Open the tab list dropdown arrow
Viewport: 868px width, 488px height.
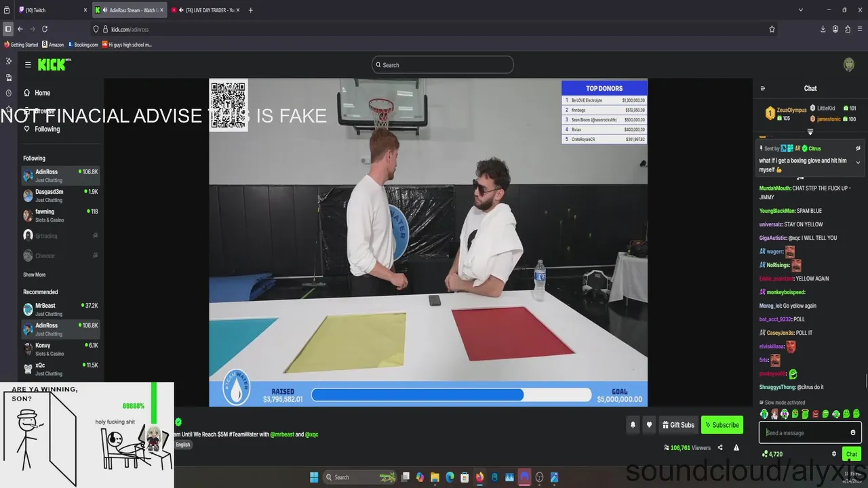pyautogui.click(x=801, y=10)
